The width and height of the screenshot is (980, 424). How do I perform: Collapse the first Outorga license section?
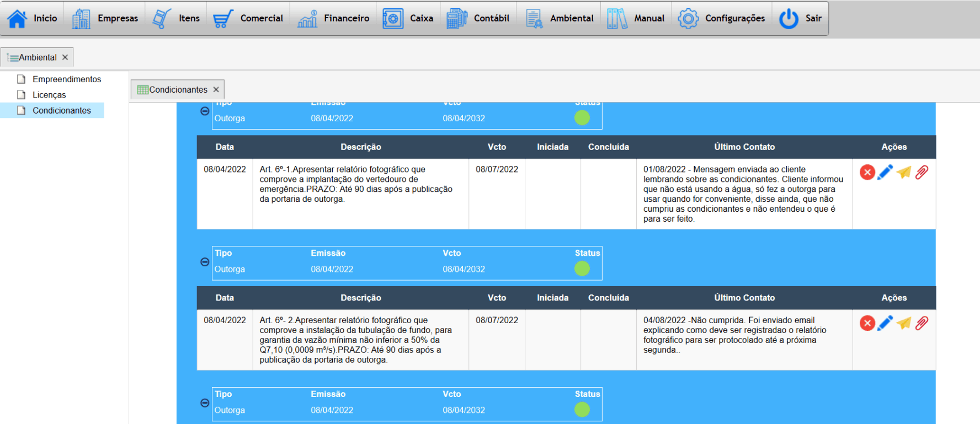click(205, 111)
